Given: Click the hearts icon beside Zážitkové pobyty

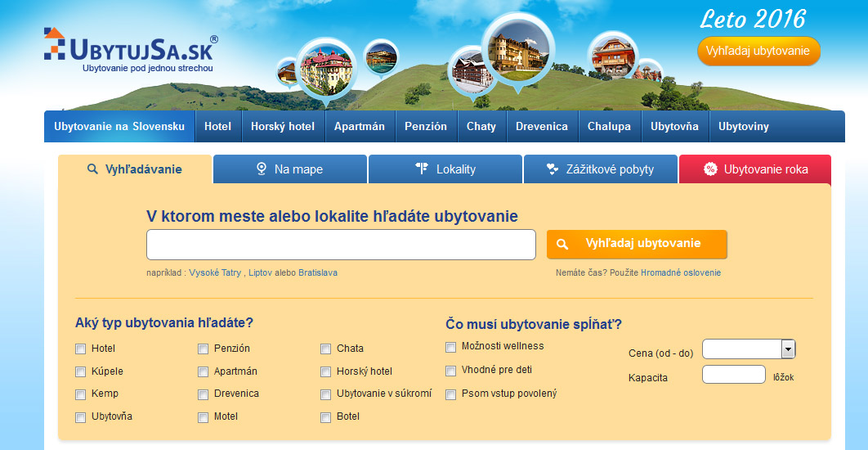Looking at the screenshot, I should tap(553, 169).
